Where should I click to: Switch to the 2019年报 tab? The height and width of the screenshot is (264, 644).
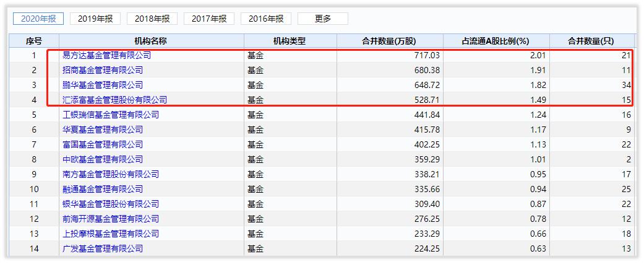[x=95, y=19]
